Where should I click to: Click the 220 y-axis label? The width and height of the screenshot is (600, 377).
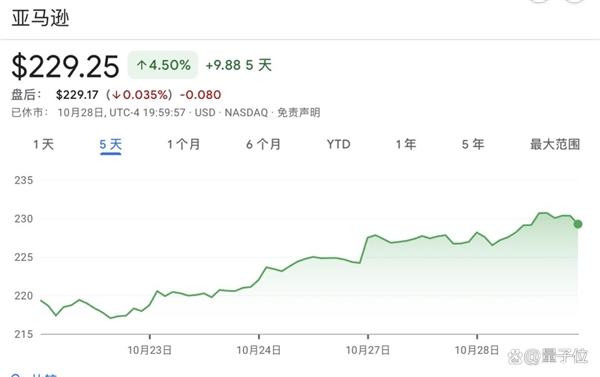pos(24,296)
